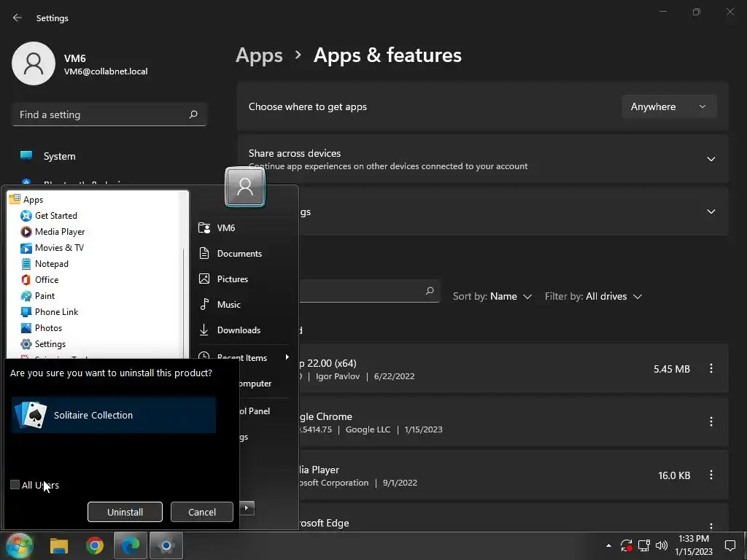Click the Windows Start orb button
The width and height of the screenshot is (747, 560).
[19, 545]
